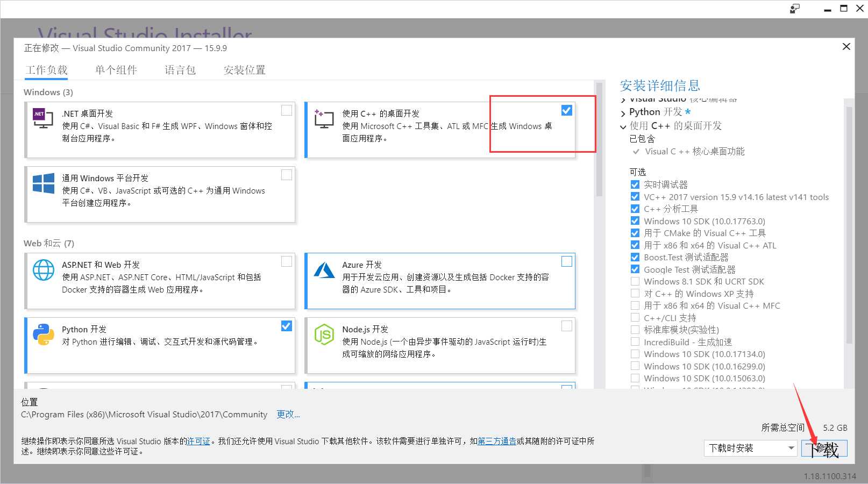Click the ASP.NET globe icon
The height and width of the screenshot is (484, 868).
coord(43,270)
